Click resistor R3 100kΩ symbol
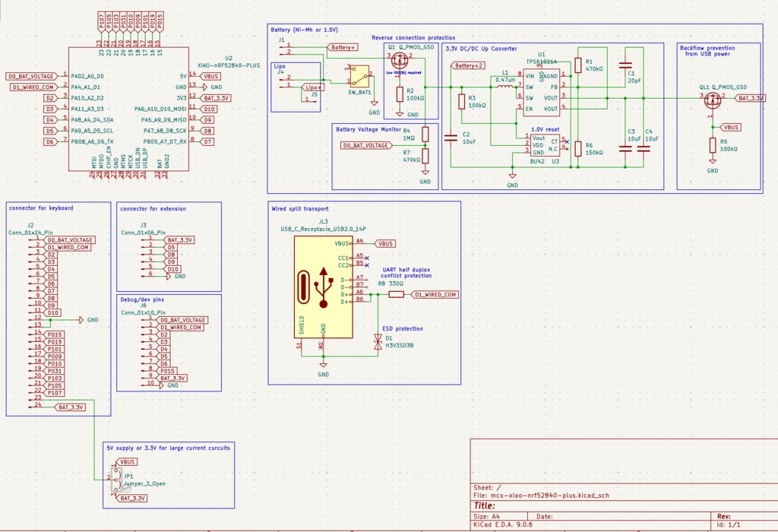This screenshot has width=778, height=532. (x=461, y=102)
